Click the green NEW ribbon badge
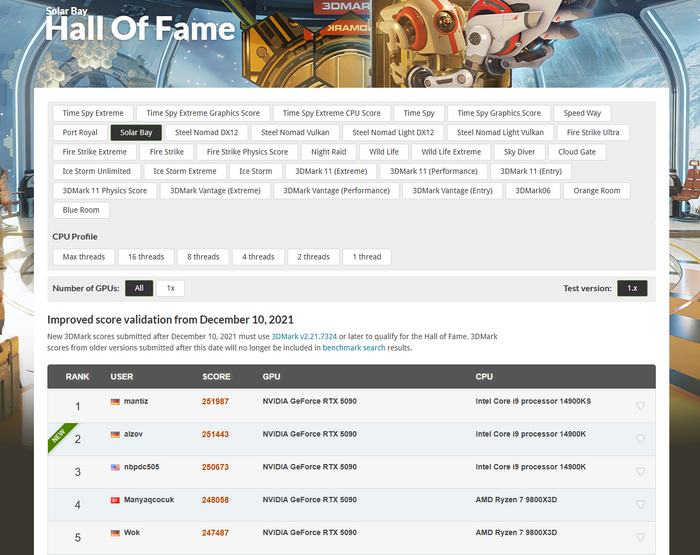The width and height of the screenshot is (700, 555). coord(60,436)
